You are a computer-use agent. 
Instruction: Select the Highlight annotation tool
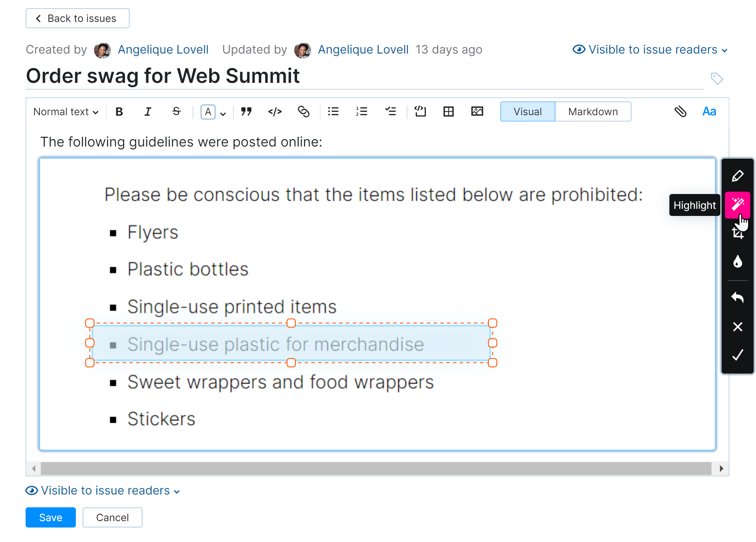[x=738, y=205]
